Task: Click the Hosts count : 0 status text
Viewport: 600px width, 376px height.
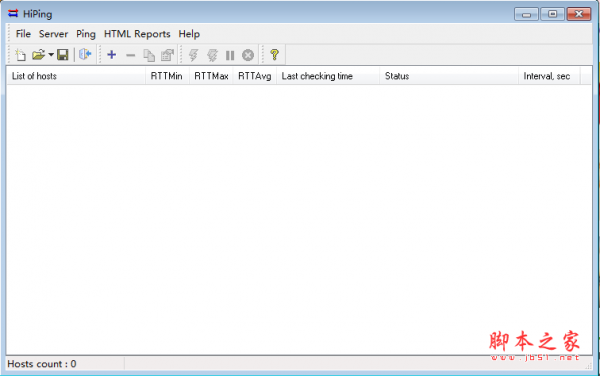Action: (42, 364)
